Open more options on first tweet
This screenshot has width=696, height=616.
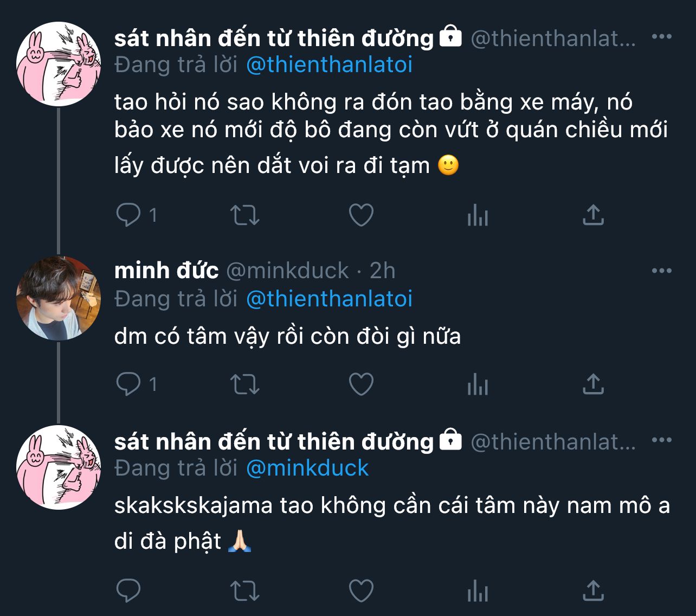(x=661, y=37)
